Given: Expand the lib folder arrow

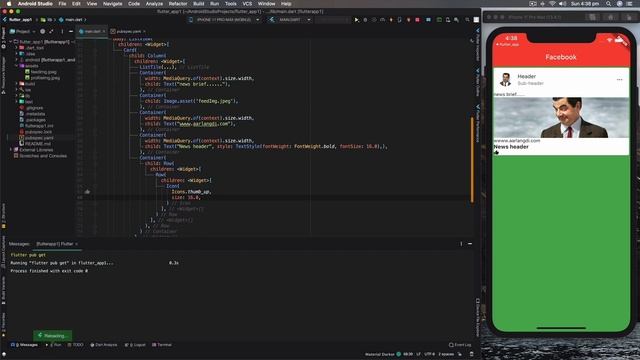Looking at the screenshot, I should pyautogui.click(x=17, y=96).
